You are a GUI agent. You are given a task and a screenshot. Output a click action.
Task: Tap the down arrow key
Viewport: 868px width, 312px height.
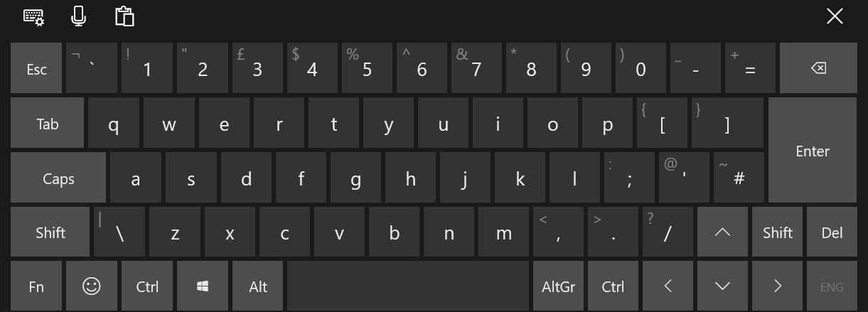pos(722,286)
